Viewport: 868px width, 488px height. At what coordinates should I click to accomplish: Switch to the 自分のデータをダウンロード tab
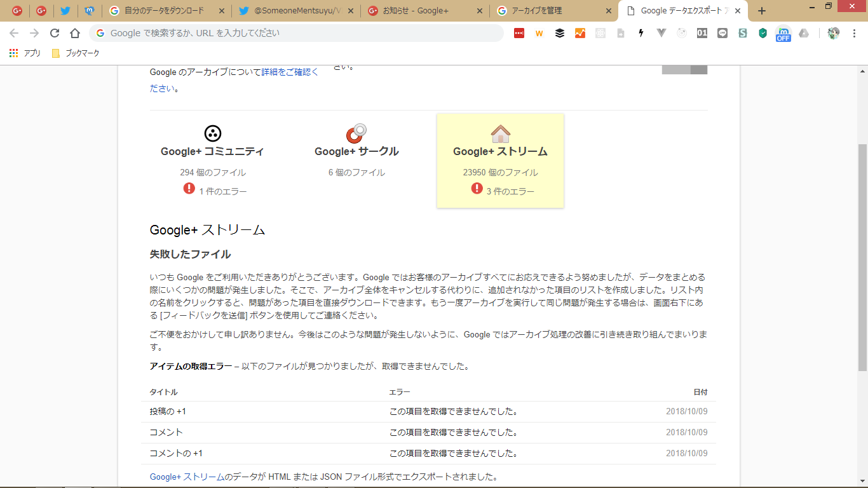tap(164, 11)
